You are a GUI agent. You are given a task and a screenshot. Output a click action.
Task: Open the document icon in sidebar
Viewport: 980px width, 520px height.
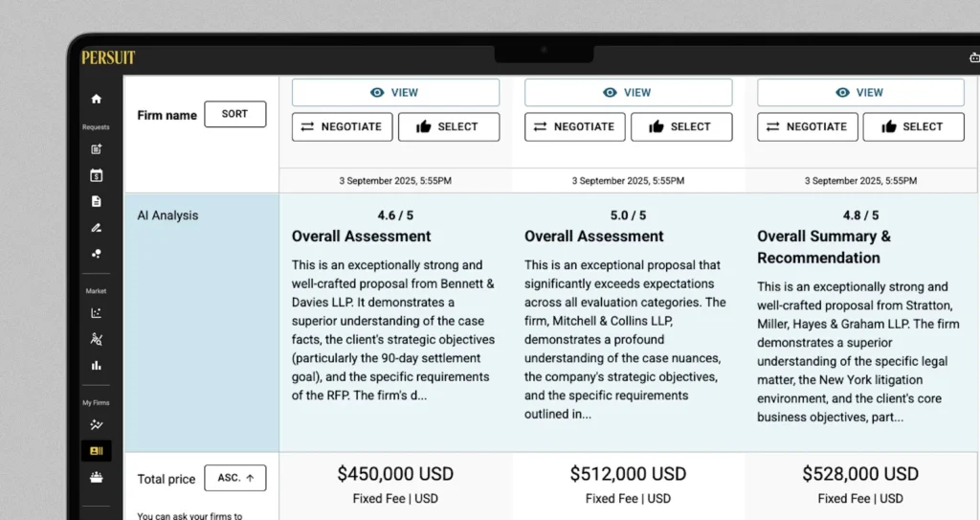[96, 201]
